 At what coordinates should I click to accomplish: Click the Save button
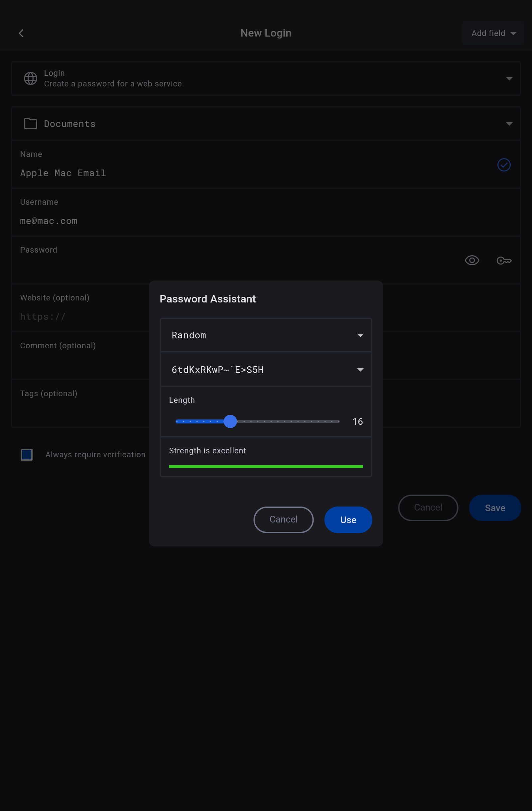pyautogui.click(x=494, y=508)
